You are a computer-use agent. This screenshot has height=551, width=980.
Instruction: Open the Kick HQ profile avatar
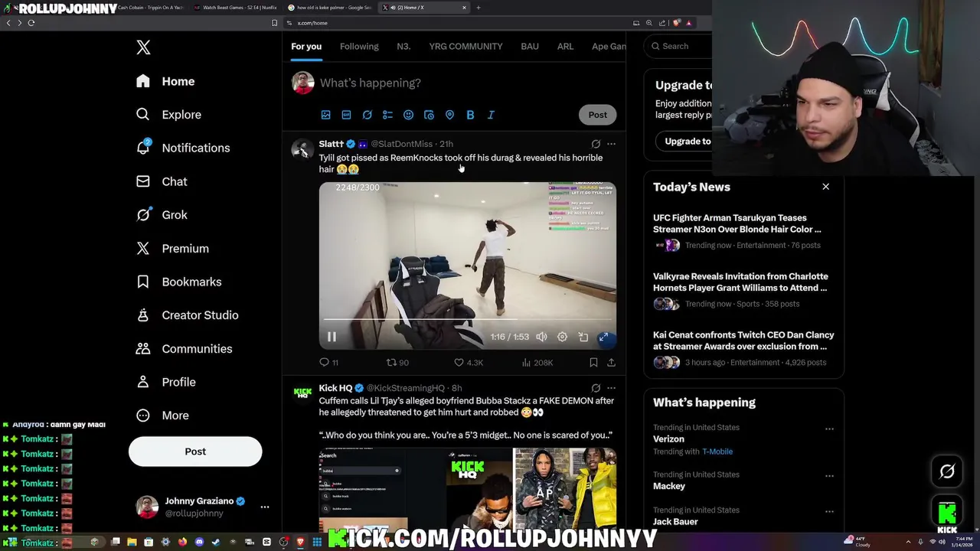pyautogui.click(x=303, y=393)
